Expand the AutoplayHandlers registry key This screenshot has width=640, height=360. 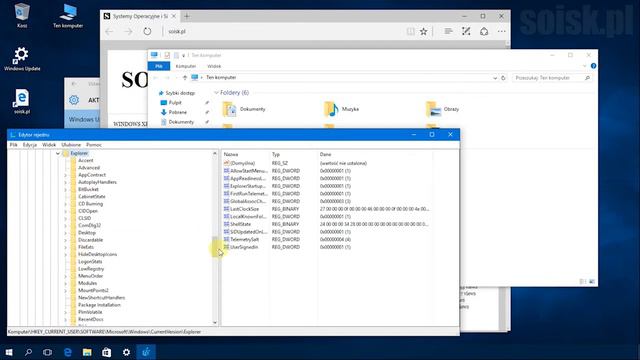(x=65, y=182)
